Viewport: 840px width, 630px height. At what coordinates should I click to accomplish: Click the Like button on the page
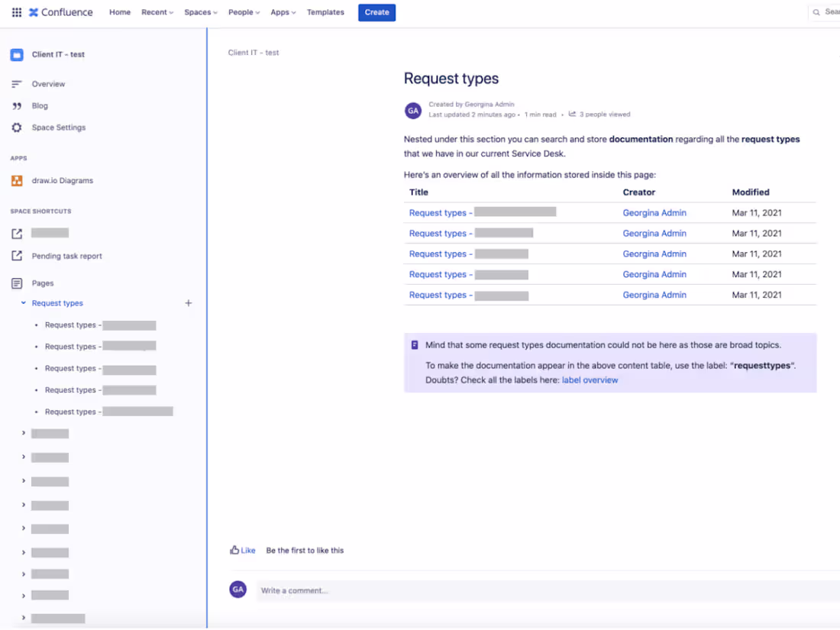241,550
